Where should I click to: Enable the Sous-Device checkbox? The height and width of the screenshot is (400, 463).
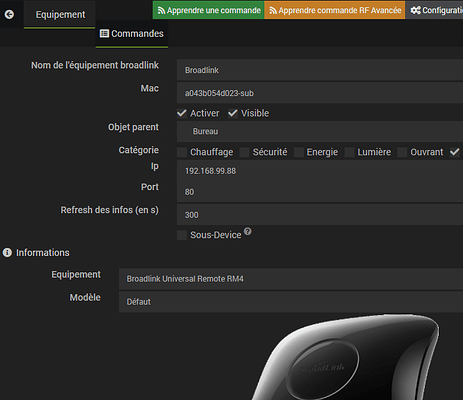[182, 235]
